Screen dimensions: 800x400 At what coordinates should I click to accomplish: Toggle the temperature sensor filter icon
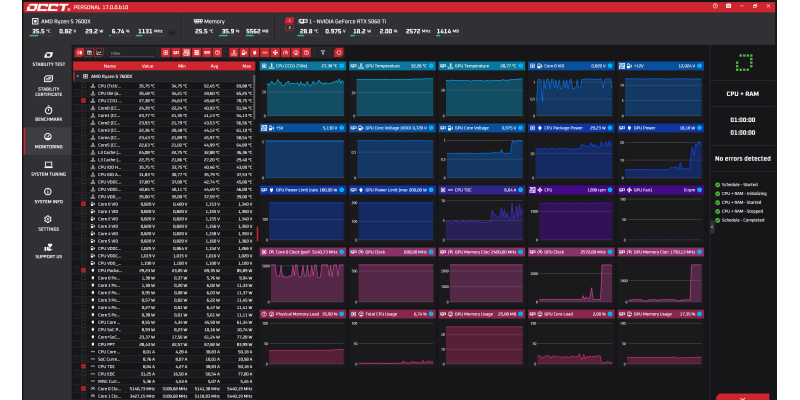pos(234,53)
